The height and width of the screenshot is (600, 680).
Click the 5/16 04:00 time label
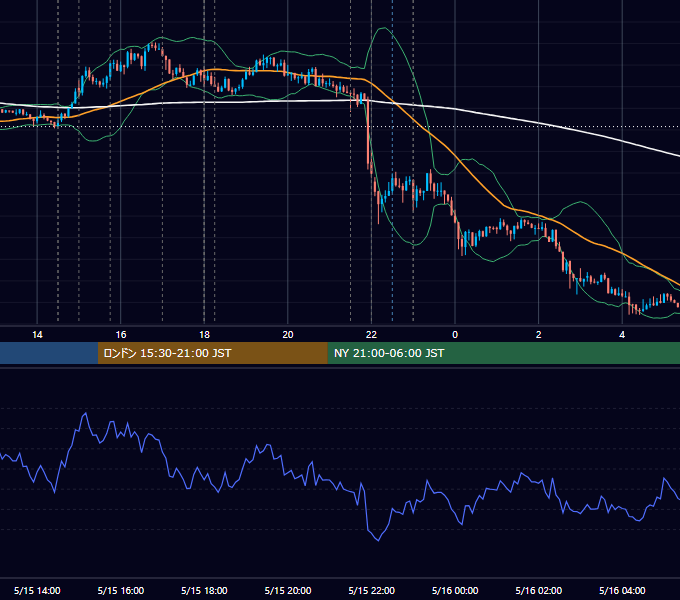click(622, 590)
